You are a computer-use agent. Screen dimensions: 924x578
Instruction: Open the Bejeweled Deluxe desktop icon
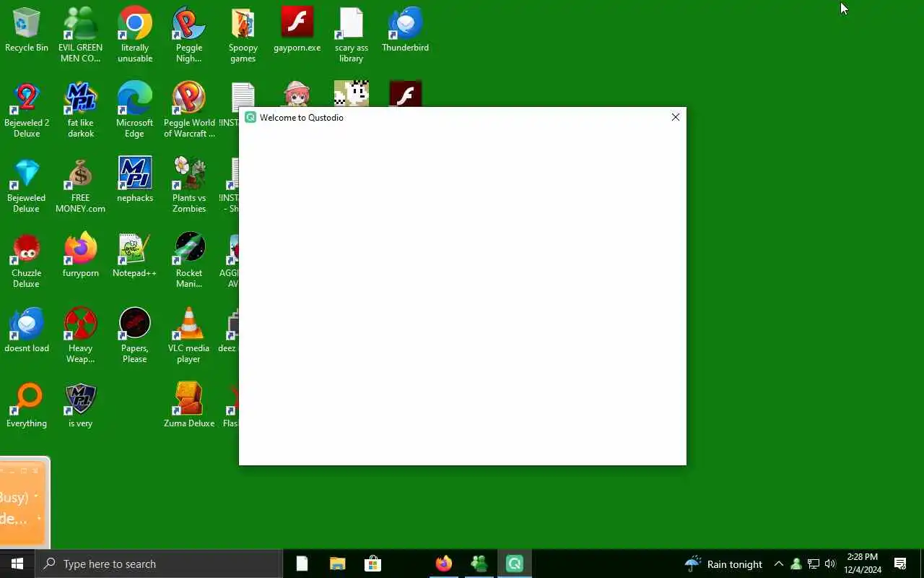coord(27,185)
